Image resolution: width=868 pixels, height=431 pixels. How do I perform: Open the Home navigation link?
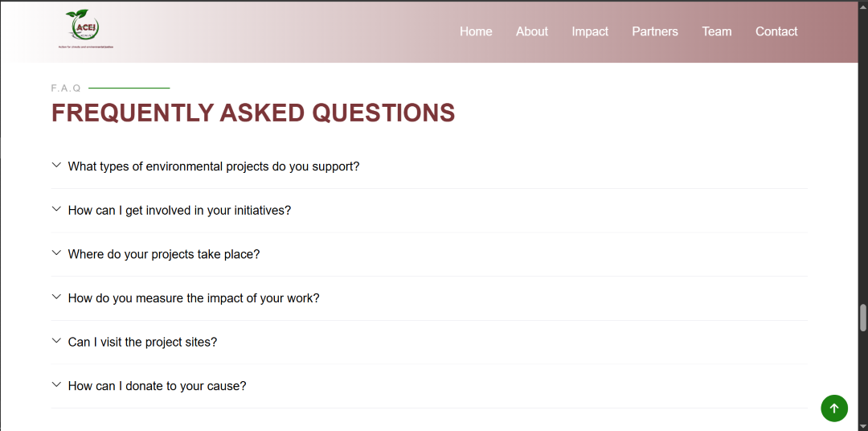(476, 31)
